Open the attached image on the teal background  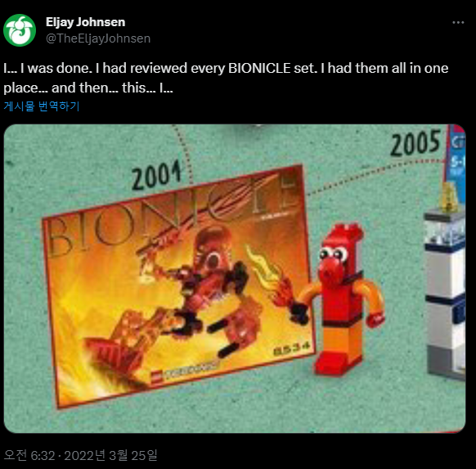click(x=235, y=278)
